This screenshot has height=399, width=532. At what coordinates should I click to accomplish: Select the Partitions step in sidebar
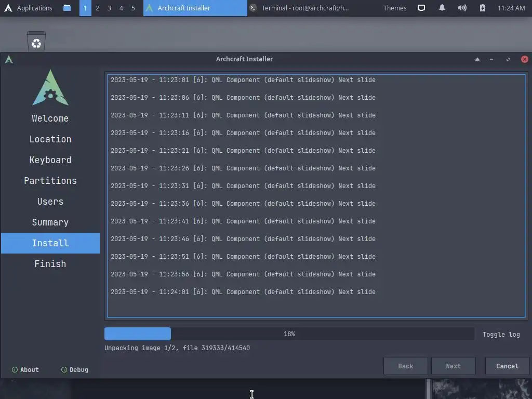(x=50, y=181)
